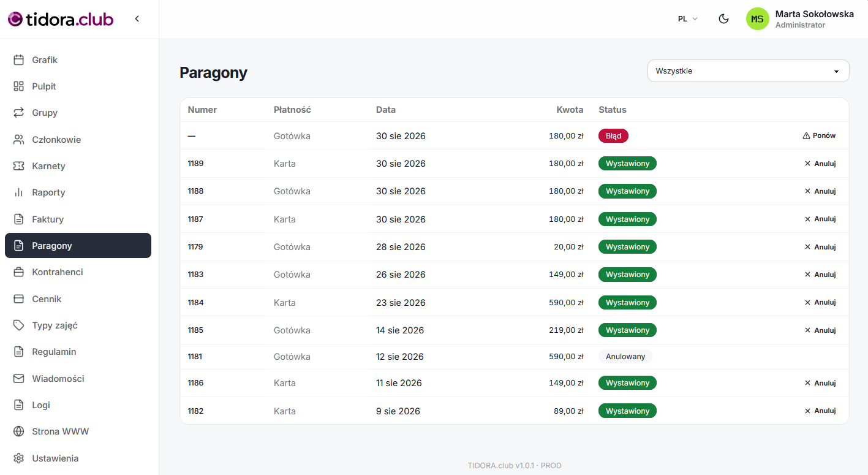Screen dimensions: 868x475
Task: Retry the failed receipt with Ponów
Action: (x=819, y=136)
